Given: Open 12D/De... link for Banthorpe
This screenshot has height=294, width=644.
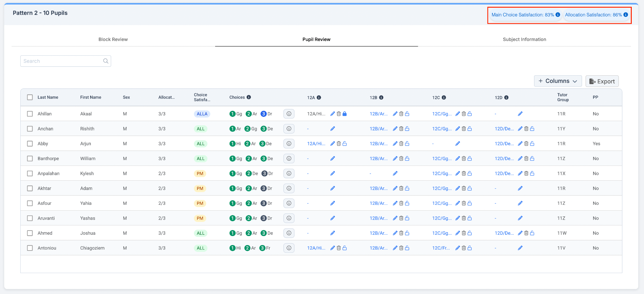Looking at the screenshot, I should (504, 158).
